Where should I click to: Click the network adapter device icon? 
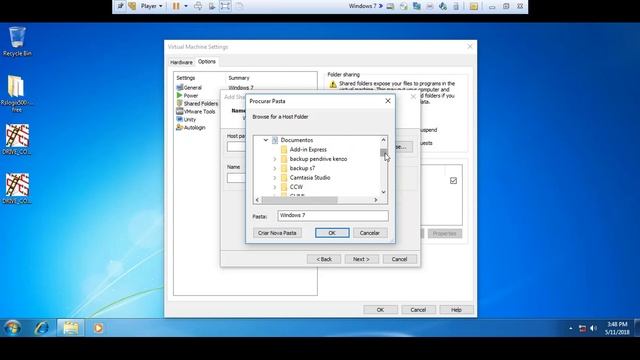417,6
